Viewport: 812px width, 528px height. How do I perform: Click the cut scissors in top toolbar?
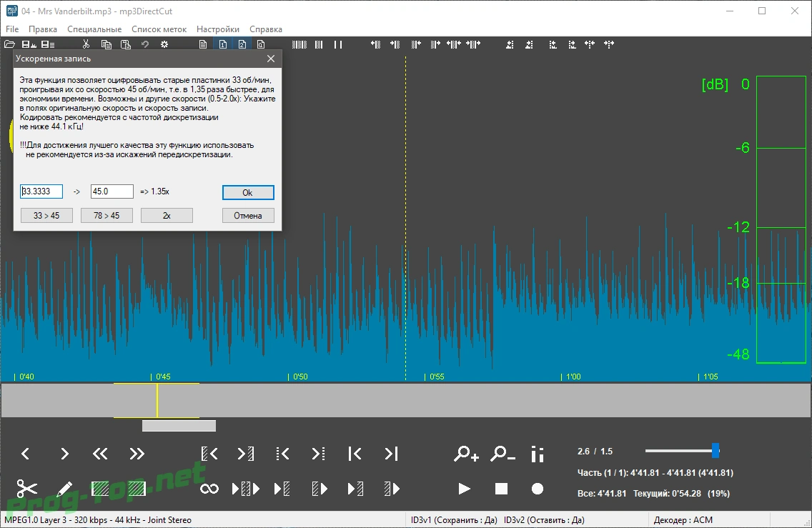(x=86, y=44)
